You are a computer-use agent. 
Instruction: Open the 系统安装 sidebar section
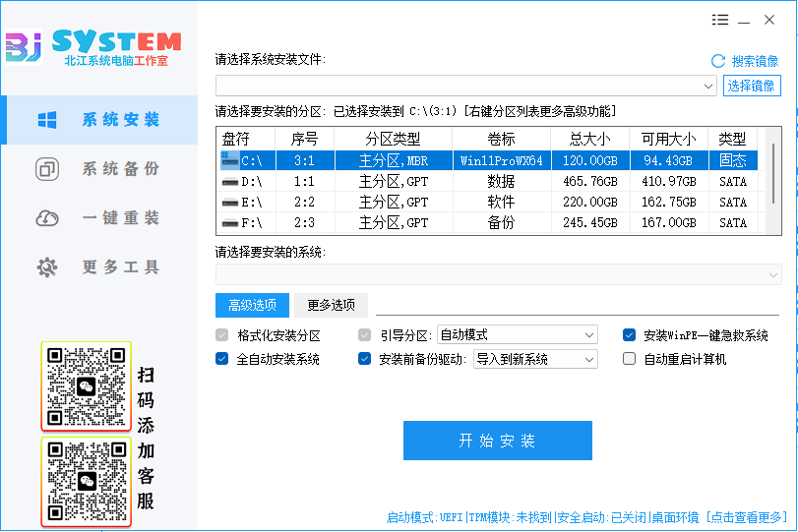coord(100,120)
